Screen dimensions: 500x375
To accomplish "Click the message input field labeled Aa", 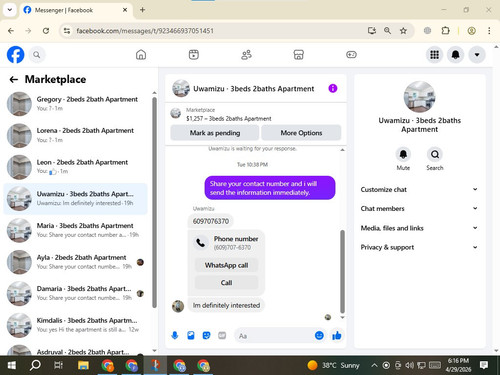I will (273, 336).
